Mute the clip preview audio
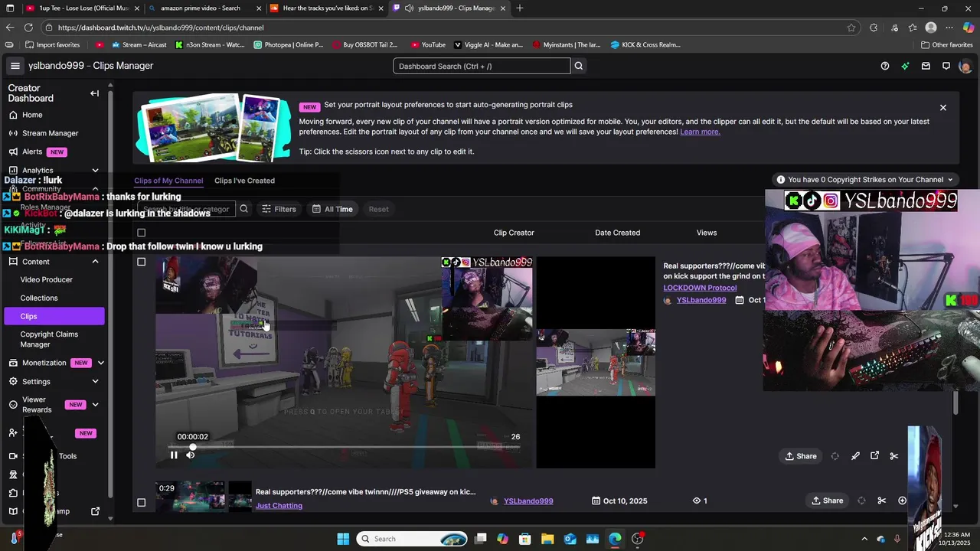 [191, 455]
